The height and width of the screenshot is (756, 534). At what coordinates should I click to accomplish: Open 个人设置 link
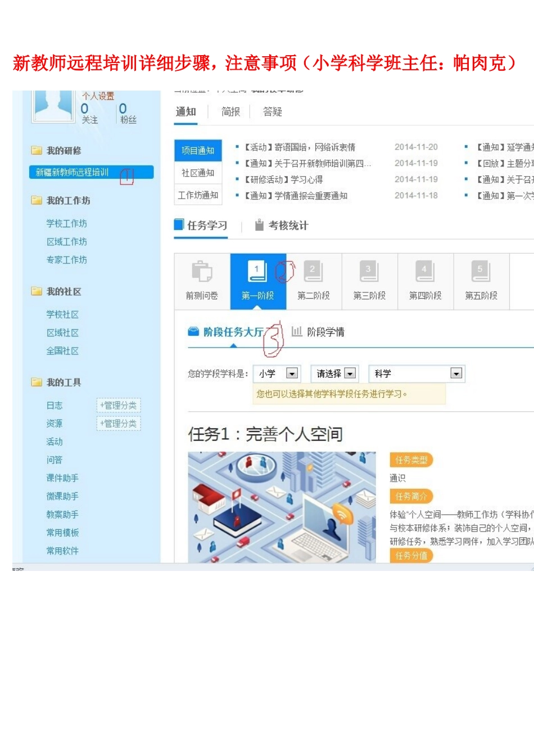[98, 96]
